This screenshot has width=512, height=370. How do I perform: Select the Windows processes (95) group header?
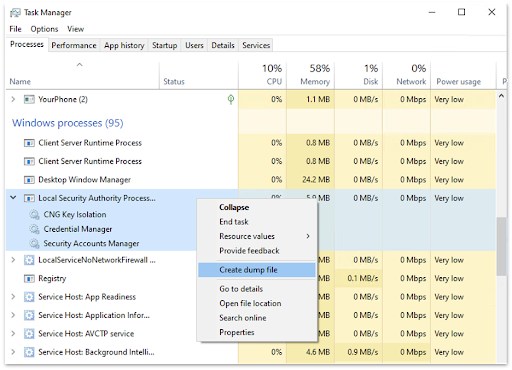click(68, 123)
